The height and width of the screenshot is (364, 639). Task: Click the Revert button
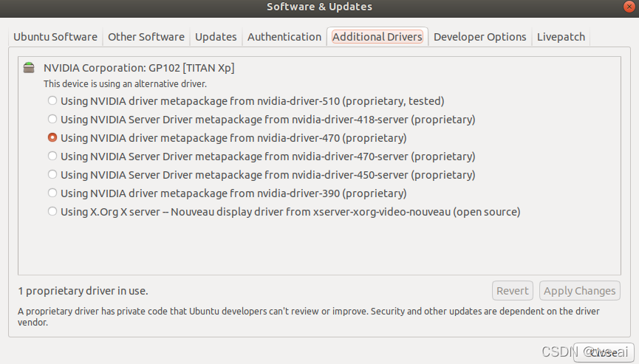pyautogui.click(x=512, y=291)
